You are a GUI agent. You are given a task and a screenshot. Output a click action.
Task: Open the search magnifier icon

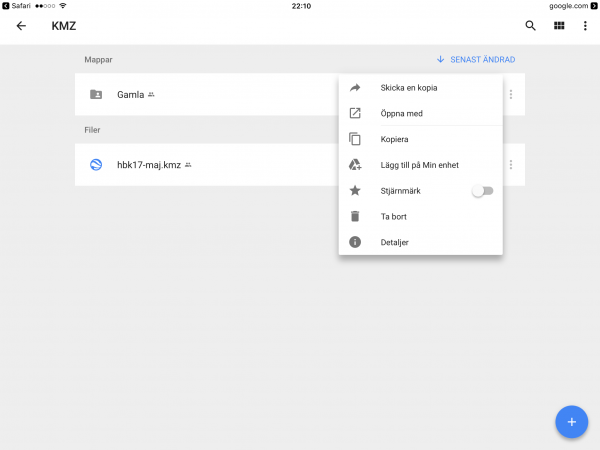[x=530, y=26]
